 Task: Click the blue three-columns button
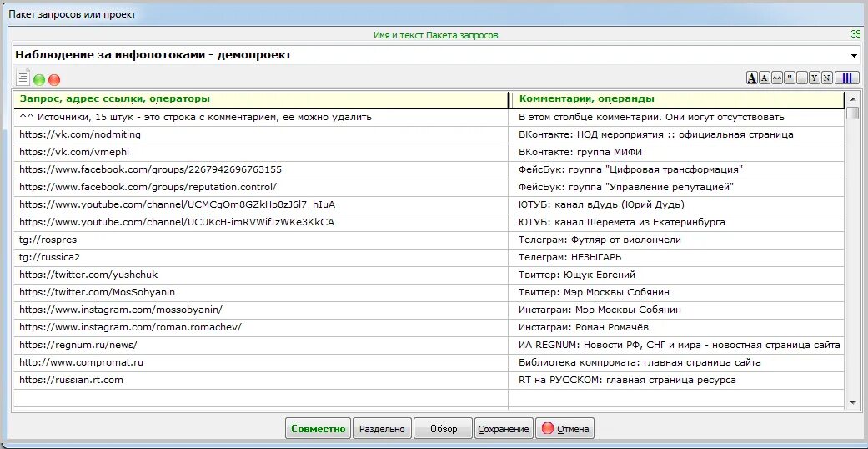pyautogui.click(x=847, y=78)
